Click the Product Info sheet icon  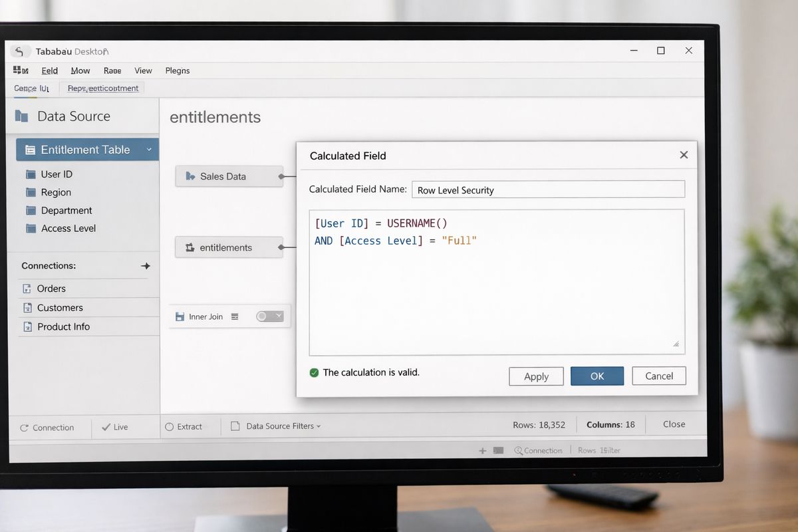(27, 327)
